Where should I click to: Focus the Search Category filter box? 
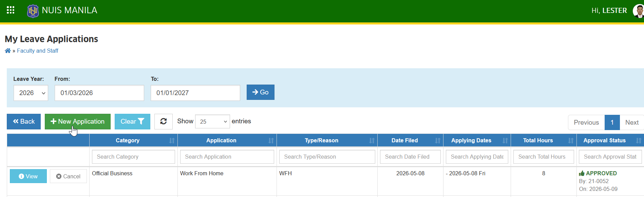pos(133,157)
